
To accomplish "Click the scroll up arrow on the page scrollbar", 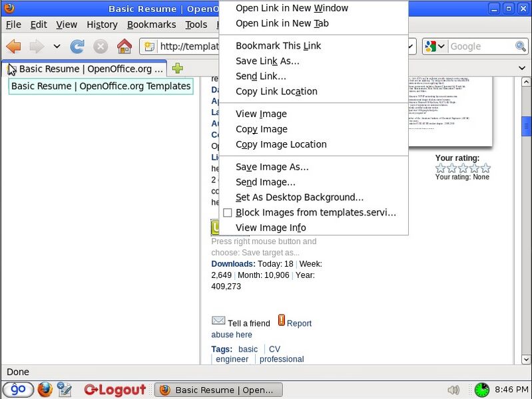I will coord(526,82).
